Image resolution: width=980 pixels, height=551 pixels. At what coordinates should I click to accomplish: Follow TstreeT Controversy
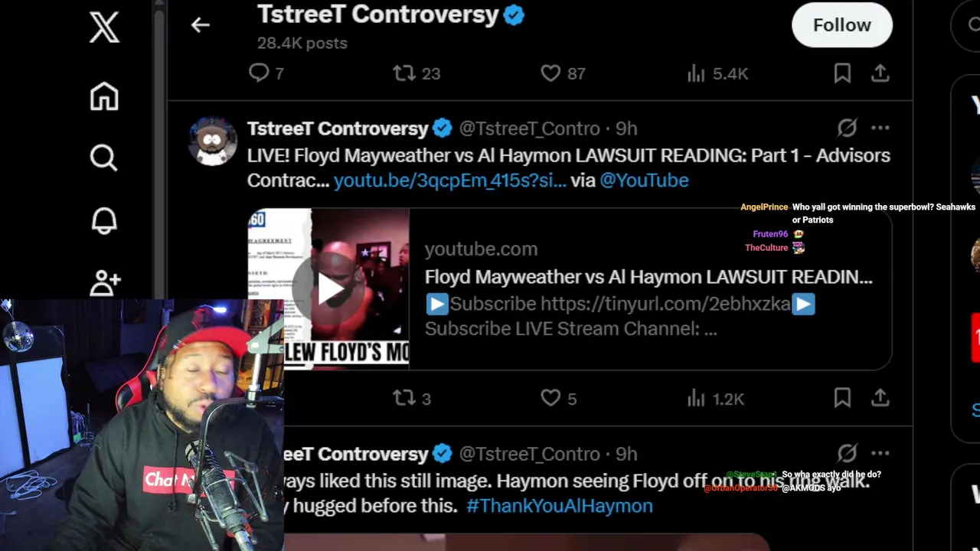click(842, 25)
